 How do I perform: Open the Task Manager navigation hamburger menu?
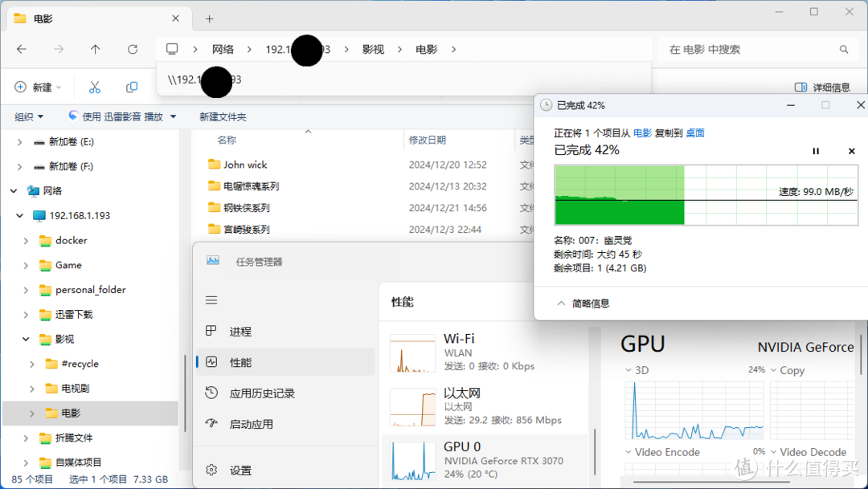pyautogui.click(x=211, y=300)
